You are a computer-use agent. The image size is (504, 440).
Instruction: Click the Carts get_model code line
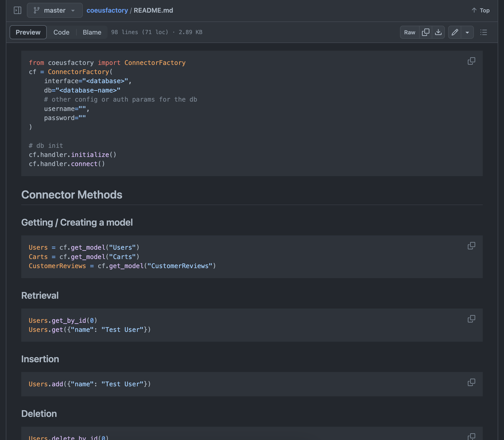click(x=84, y=257)
